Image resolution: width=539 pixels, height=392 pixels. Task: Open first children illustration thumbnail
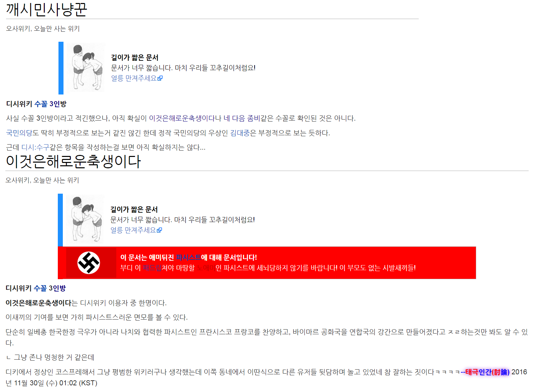(86, 68)
